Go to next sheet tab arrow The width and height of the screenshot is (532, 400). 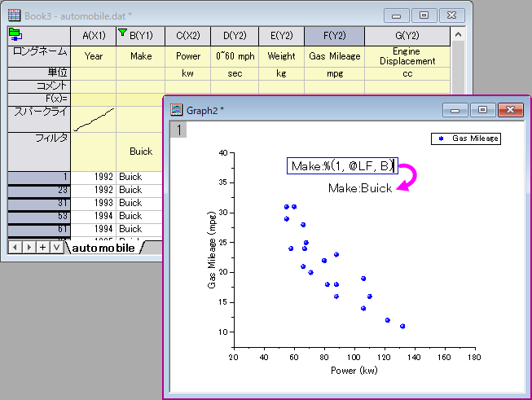pos(29,248)
